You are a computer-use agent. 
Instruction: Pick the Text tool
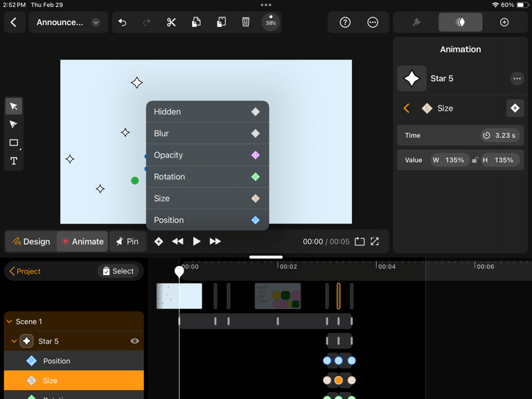[14, 161]
